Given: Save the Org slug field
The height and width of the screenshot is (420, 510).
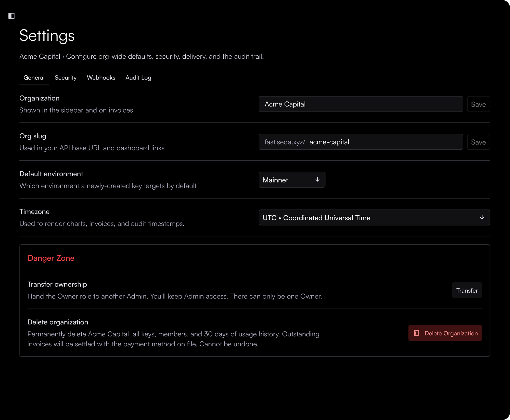Looking at the screenshot, I should [478, 142].
